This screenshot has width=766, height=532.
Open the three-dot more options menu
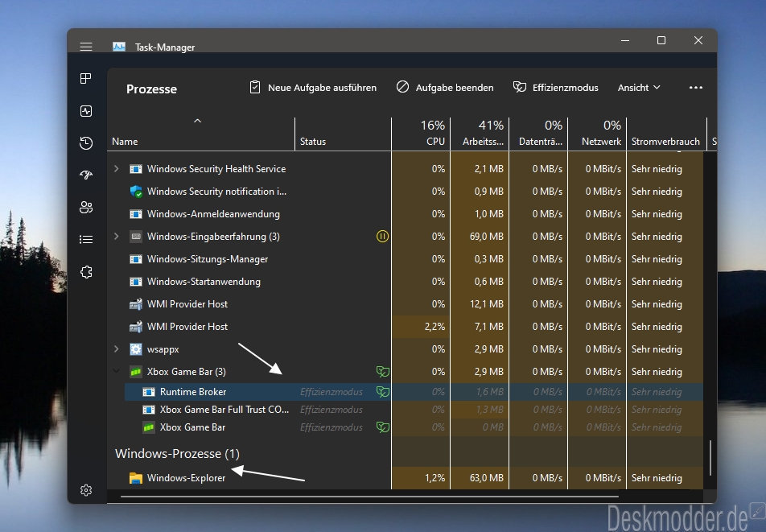(696, 88)
